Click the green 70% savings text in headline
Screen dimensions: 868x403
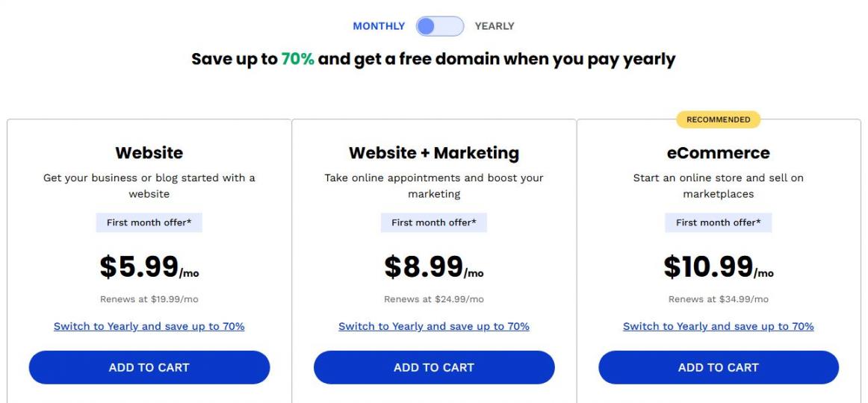pos(297,59)
